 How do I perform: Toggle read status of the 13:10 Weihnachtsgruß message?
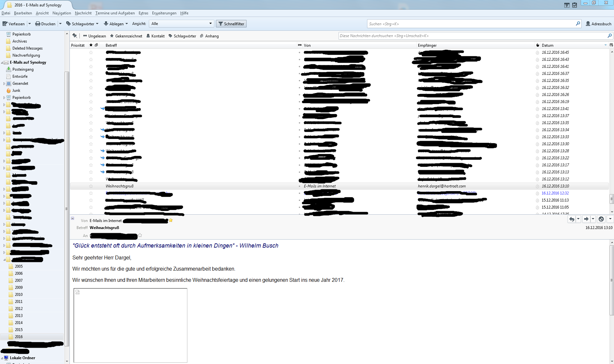(x=299, y=186)
